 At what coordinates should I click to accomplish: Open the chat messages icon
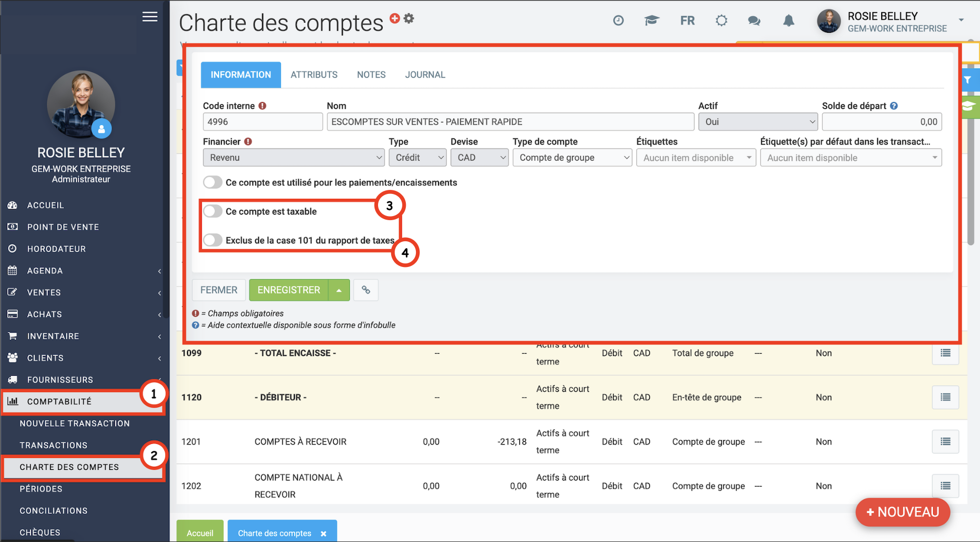click(x=754, y=21)
